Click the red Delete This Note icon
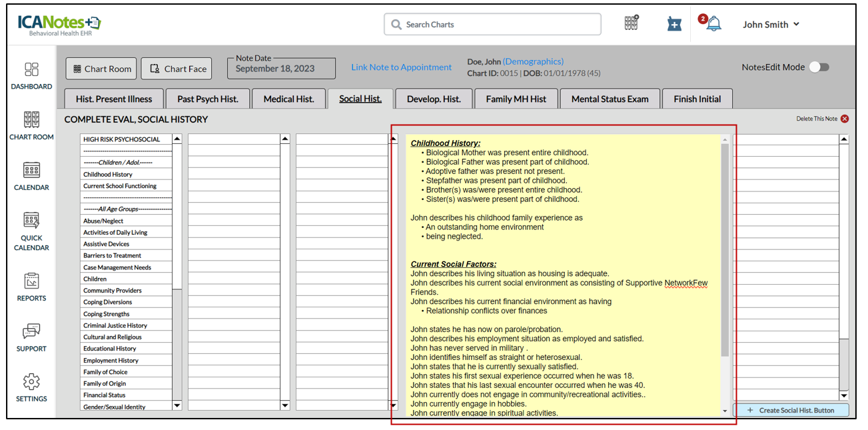 [845, 119]
